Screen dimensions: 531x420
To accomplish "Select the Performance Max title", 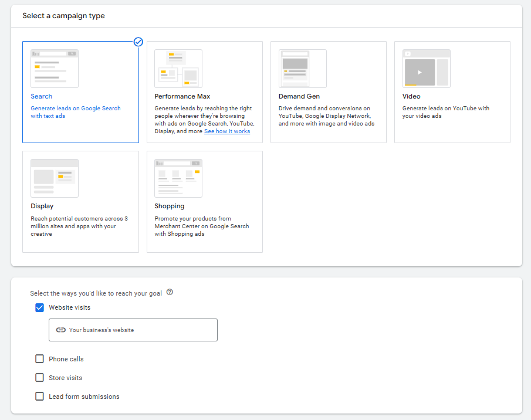I will pyautogui.click(x=182, y=96).
